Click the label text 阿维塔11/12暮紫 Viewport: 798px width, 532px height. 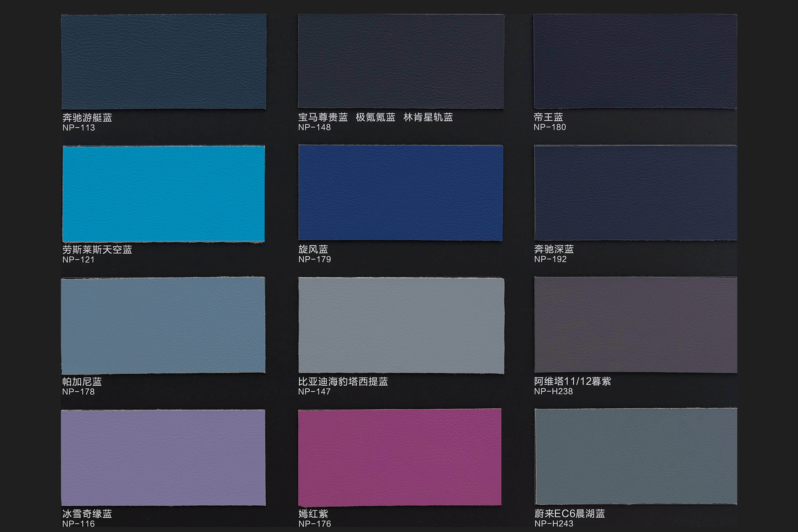[x=572, y=381]
